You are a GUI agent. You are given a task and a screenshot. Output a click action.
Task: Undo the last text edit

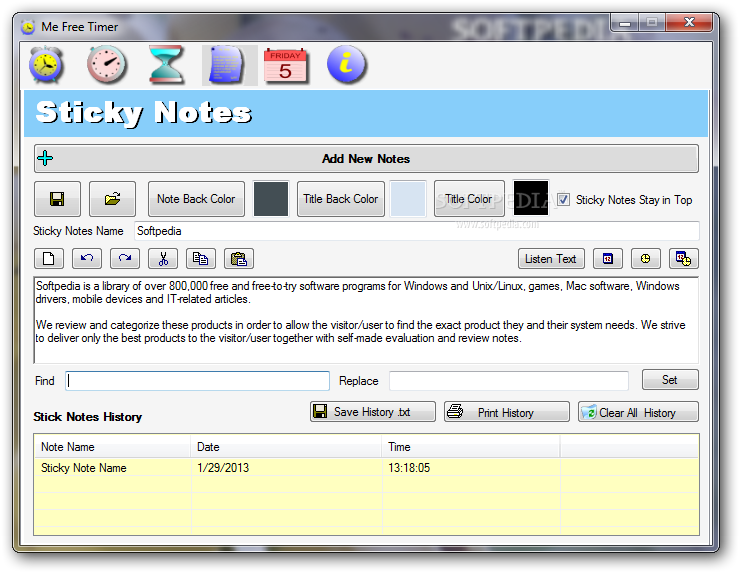point(87,259)
